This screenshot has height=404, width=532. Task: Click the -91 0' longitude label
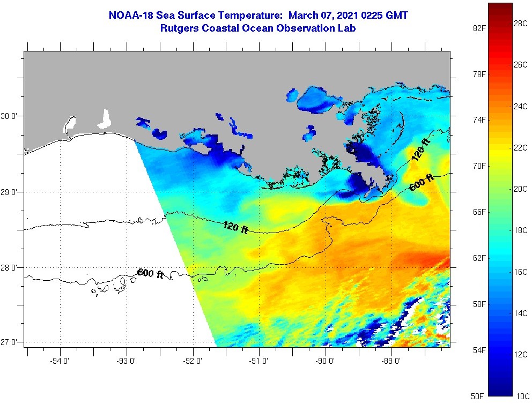[x=258, y=361]
